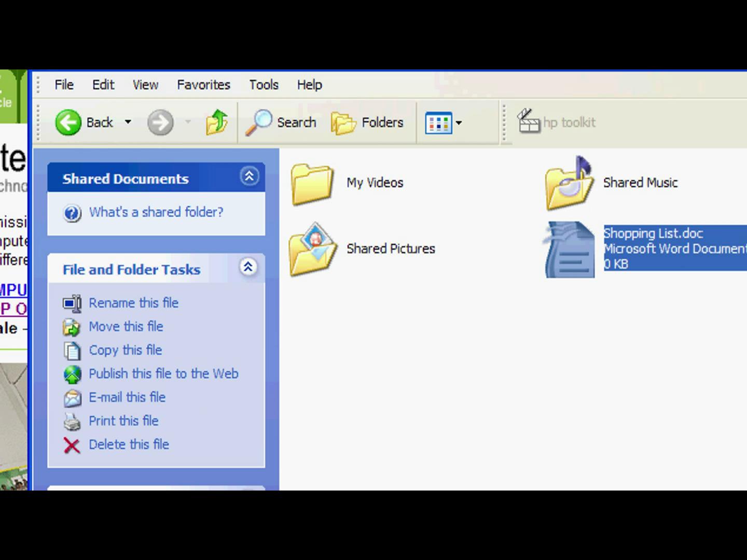747x560 pixels.
Task: Collapse the File and Folder Tasks panel
Action: [248, 268]
